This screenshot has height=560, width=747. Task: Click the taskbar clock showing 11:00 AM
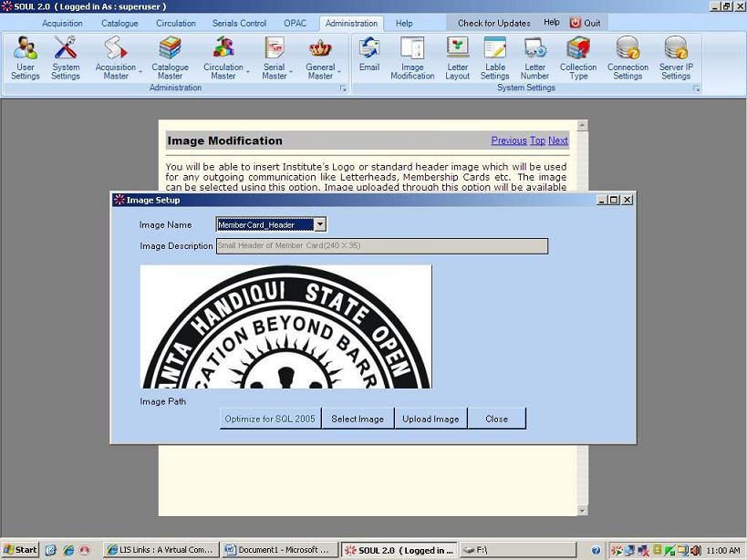(723, 550)
